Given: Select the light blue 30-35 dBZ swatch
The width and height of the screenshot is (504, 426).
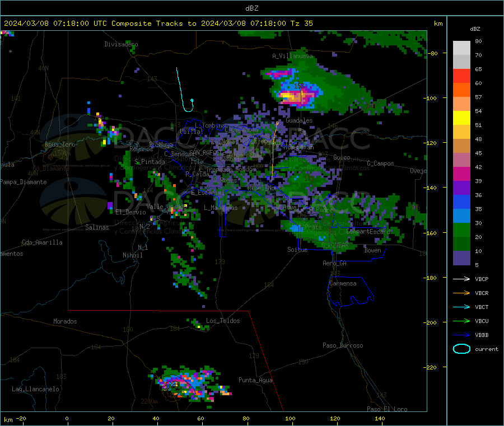Looking at the screenshot, I should [461, 216].
